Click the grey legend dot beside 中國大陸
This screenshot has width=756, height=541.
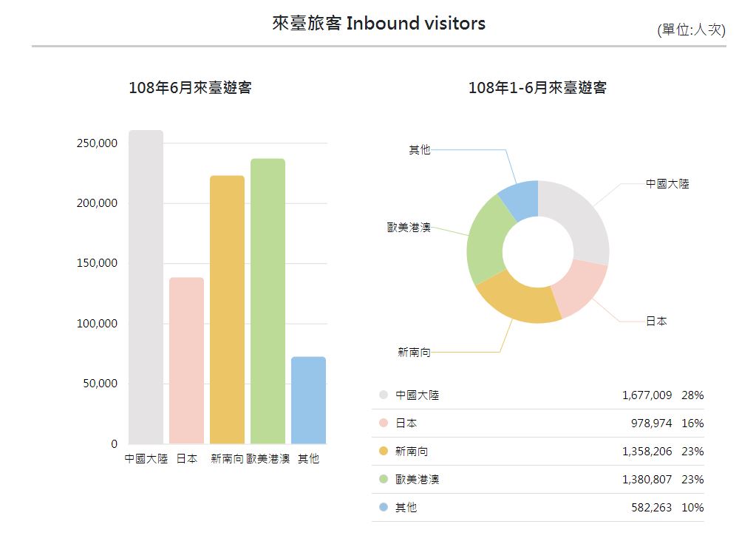tap(384, 395)
